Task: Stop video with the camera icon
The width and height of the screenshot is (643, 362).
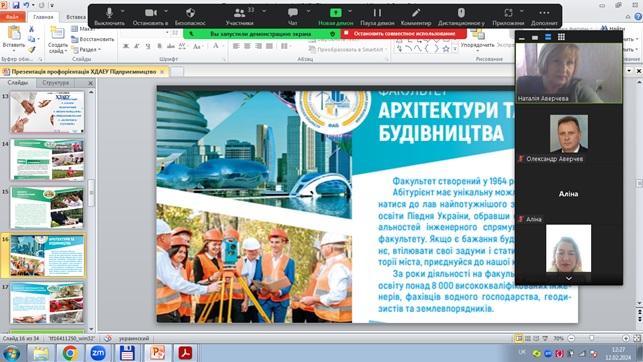Action: (151, 16)
